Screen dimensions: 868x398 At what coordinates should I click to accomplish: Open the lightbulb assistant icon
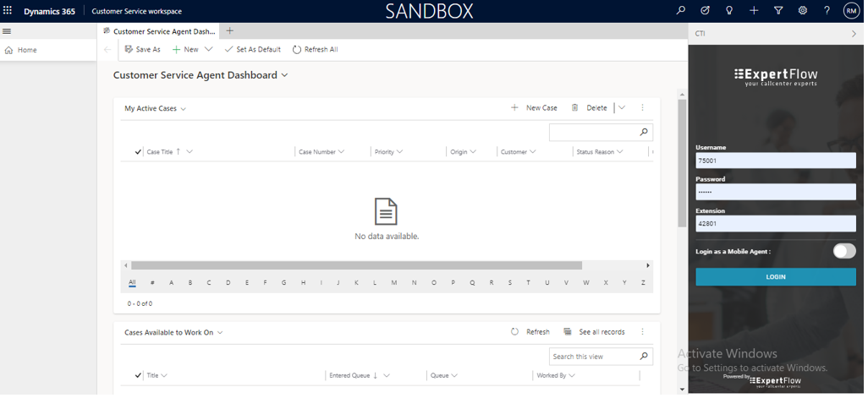(x=729, y=10)
